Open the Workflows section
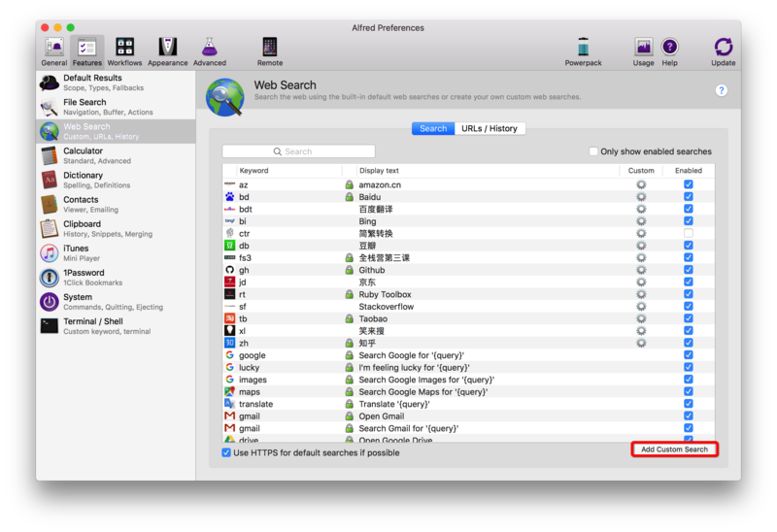The height and width of the screenshot is (532, 777). tap(125, 51)
